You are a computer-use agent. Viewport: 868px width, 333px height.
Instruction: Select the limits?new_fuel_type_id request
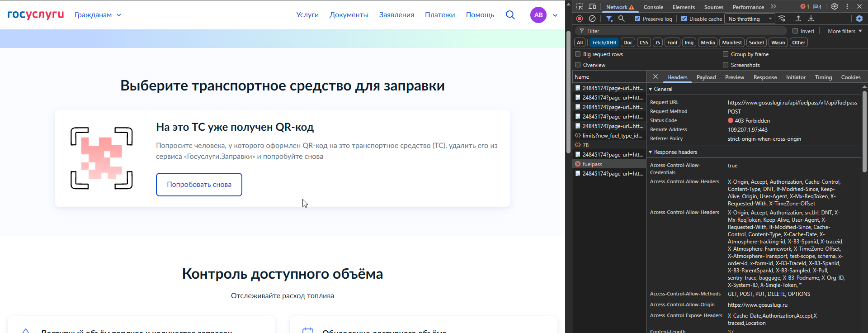click(x=609, y=136)
